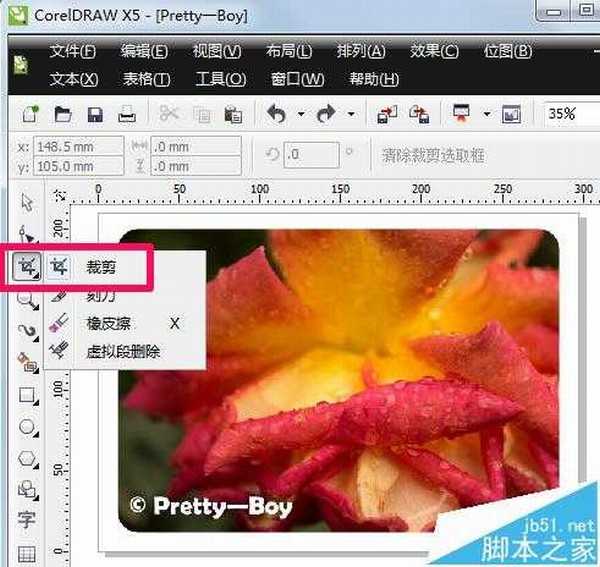Open file using the folder icon
Viewport: 600px width, 567px height.
coord(63,115)
